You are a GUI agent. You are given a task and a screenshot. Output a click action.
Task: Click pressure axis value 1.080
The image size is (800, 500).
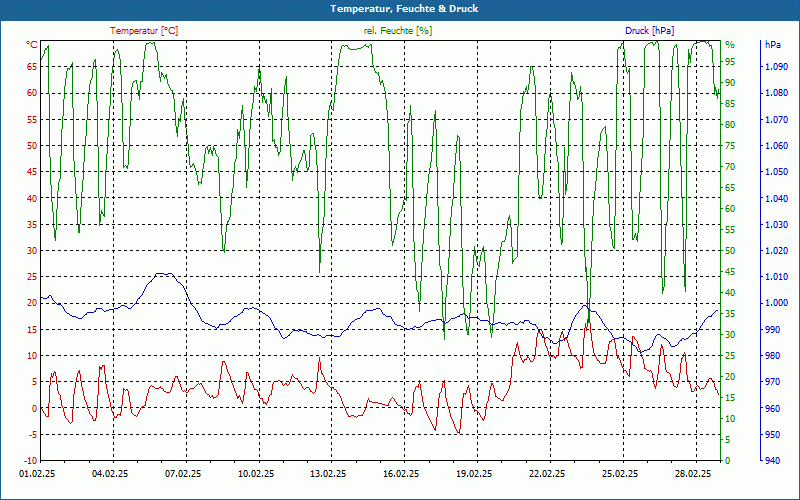[x=776, y=93]
